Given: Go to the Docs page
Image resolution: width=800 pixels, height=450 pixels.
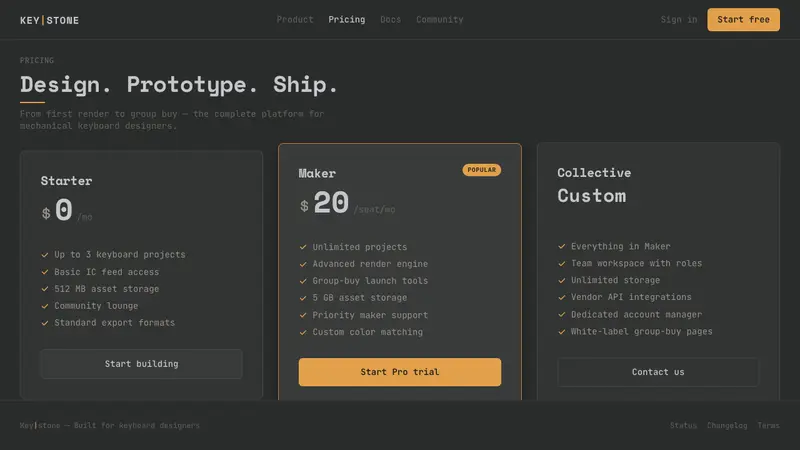Looking at the screenshot, I should 390,19.
